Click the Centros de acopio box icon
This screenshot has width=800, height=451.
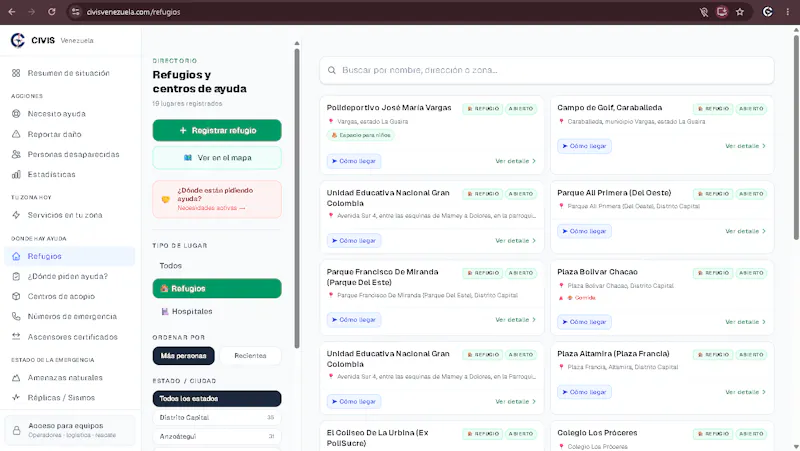point(16,296)
